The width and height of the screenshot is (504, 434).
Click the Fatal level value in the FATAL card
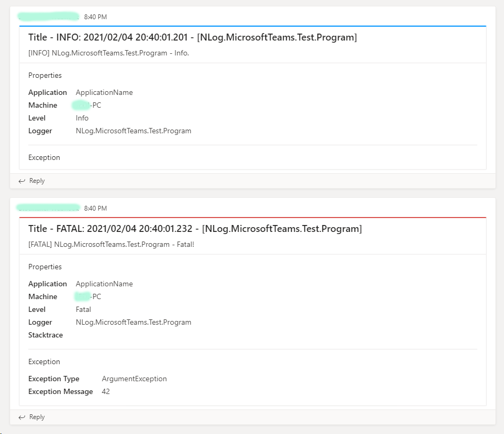[x=83, y=309]
